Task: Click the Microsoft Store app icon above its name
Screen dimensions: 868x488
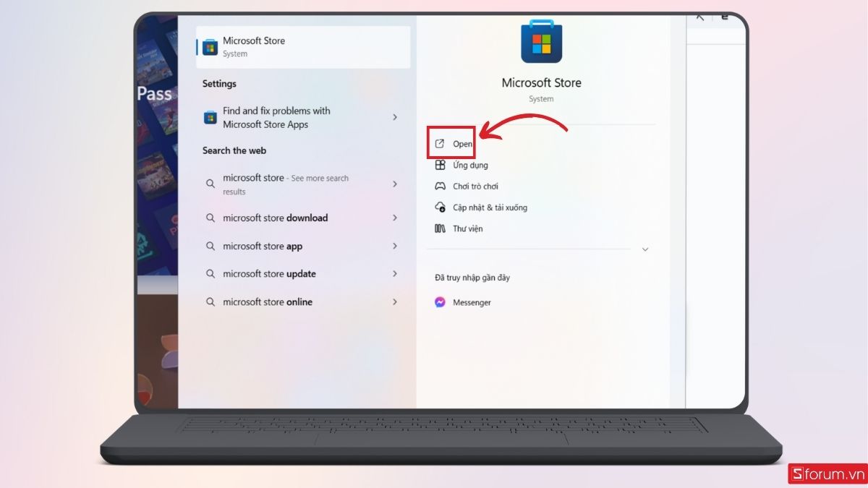Action: pyautogui.click(x=541, y=43)
